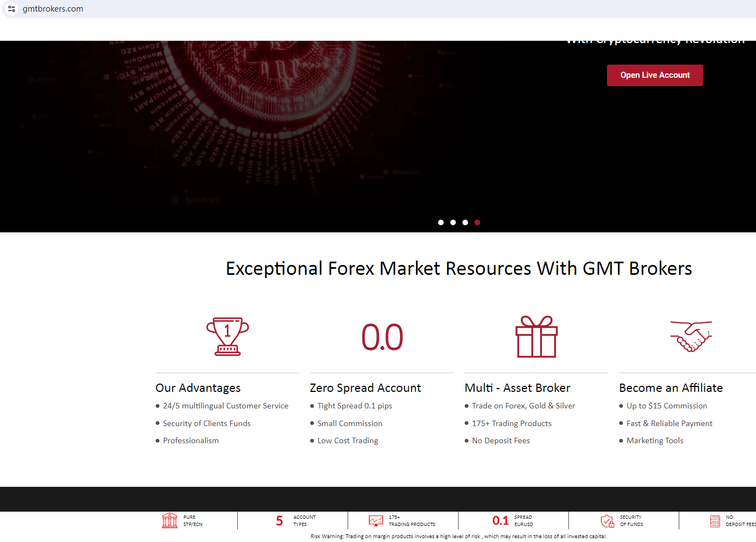
Task: Go to the second carousel slide dot
Action: tap(453, 222)
